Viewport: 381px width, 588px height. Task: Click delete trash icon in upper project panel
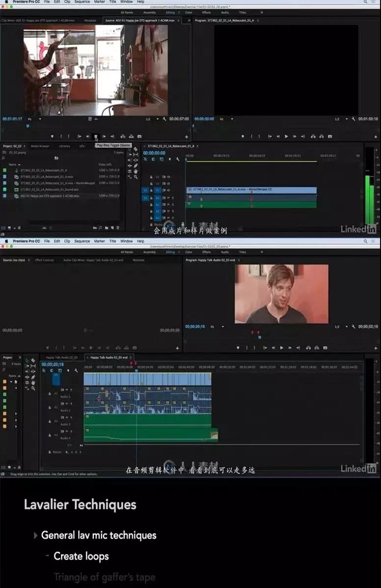pos(118,228)
